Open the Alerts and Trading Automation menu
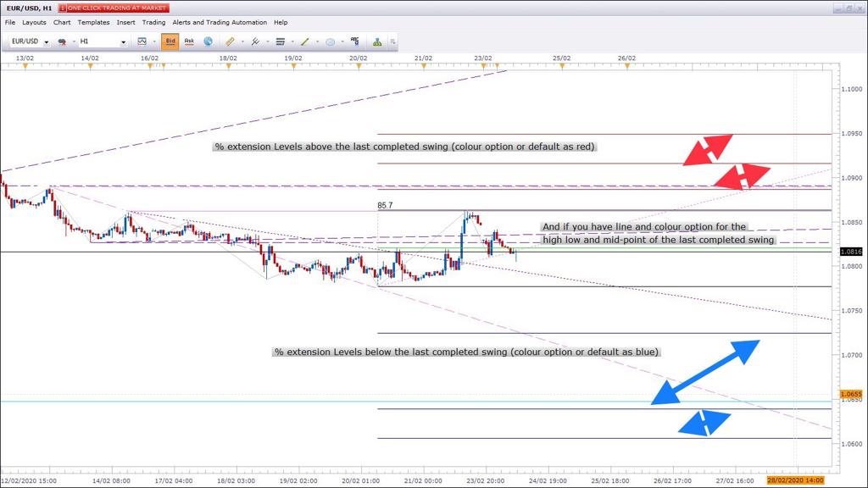868x488 pixels. (220, 23)
